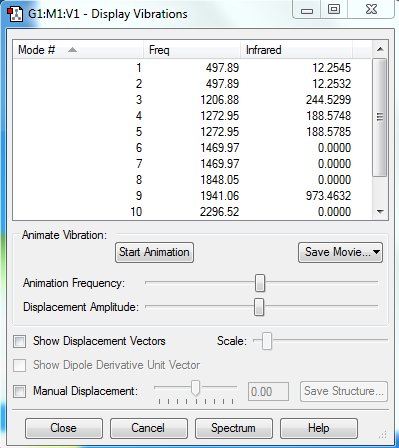Click the sort arrow on Mode # column
Viewport: 399px width, 448px height.
click(72, 50)
